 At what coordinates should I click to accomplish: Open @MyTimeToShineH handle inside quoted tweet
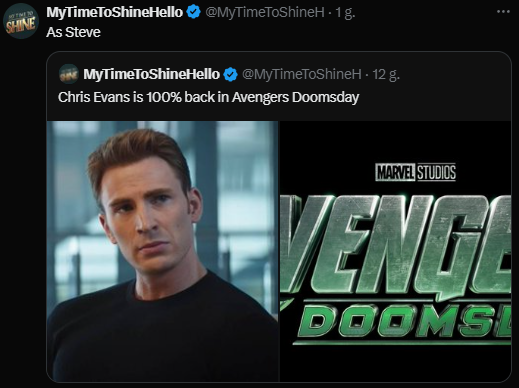(302, 74)
